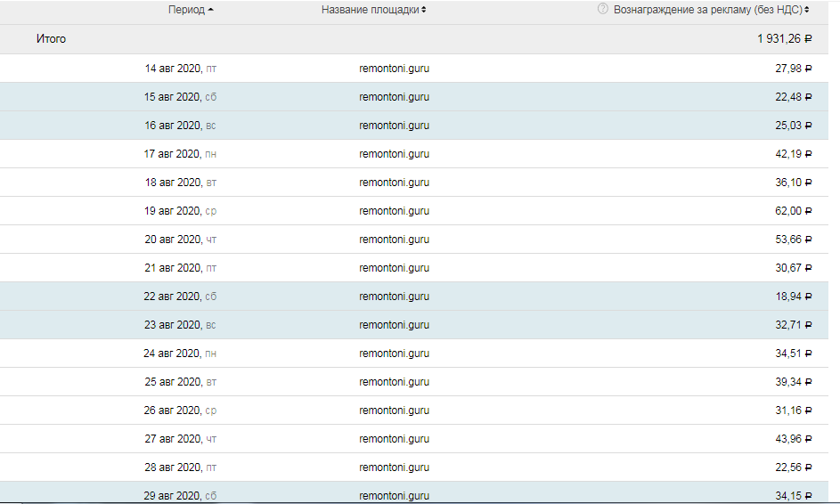Select date 15 авг 2020
Viewport: 840px width, 504px height.
[172, 96]
